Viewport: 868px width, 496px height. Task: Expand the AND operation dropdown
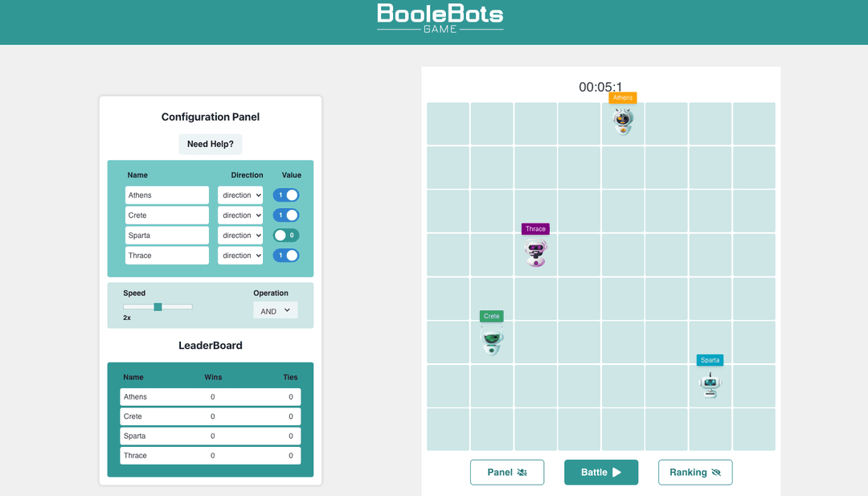pyautogui.click(x=276, y=310)
